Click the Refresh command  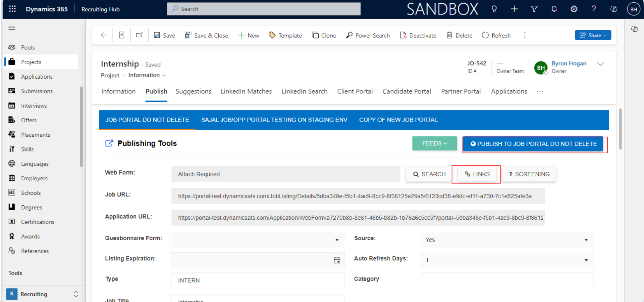pos(496,35)
